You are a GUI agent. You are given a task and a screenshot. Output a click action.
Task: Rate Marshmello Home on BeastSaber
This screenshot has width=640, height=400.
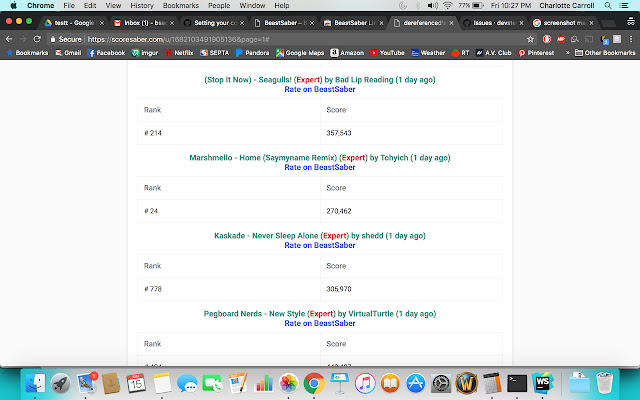point(320,167)
